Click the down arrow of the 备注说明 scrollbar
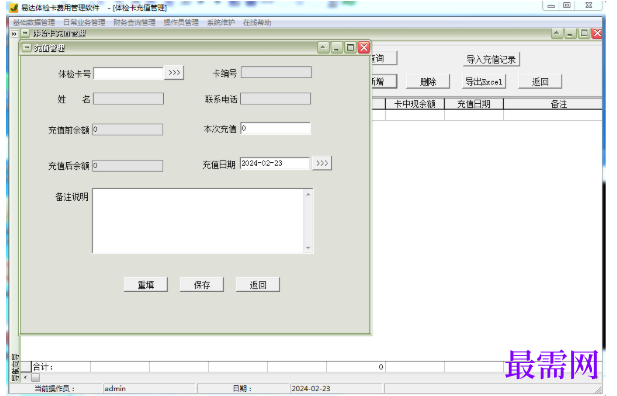Viewport: 617px width, 396px height. 308,248
